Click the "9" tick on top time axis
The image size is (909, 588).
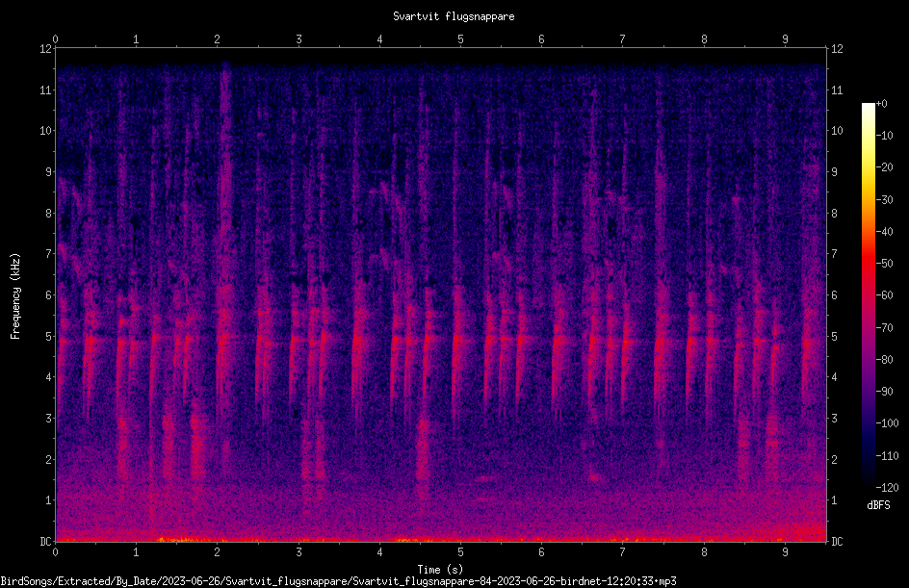(x=786, y=39)
